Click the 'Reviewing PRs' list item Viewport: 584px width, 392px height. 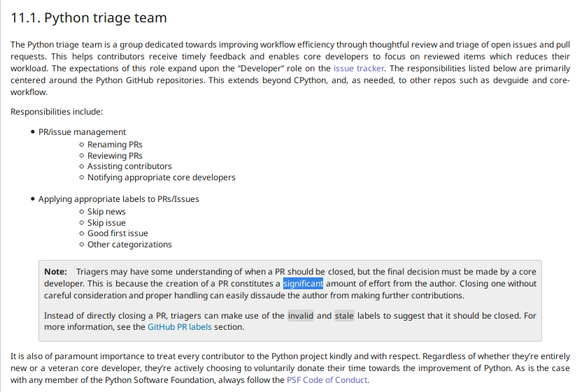[115, 156]
